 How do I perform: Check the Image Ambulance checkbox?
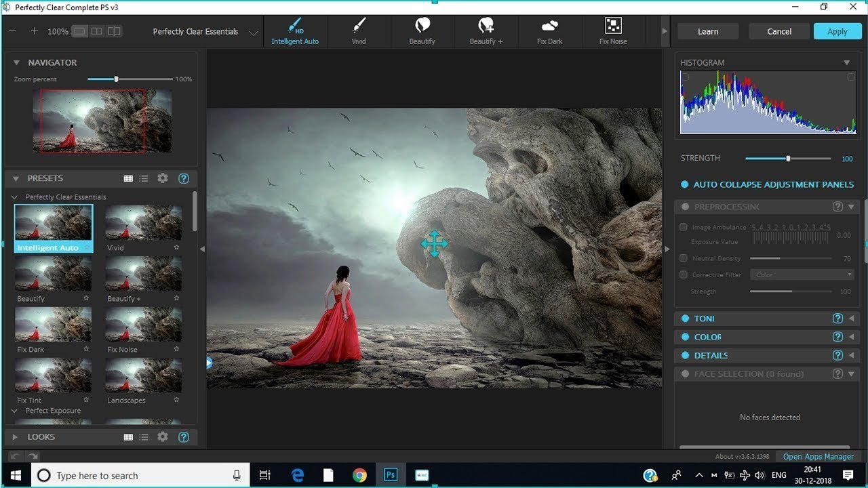click(x=684, y=227)
